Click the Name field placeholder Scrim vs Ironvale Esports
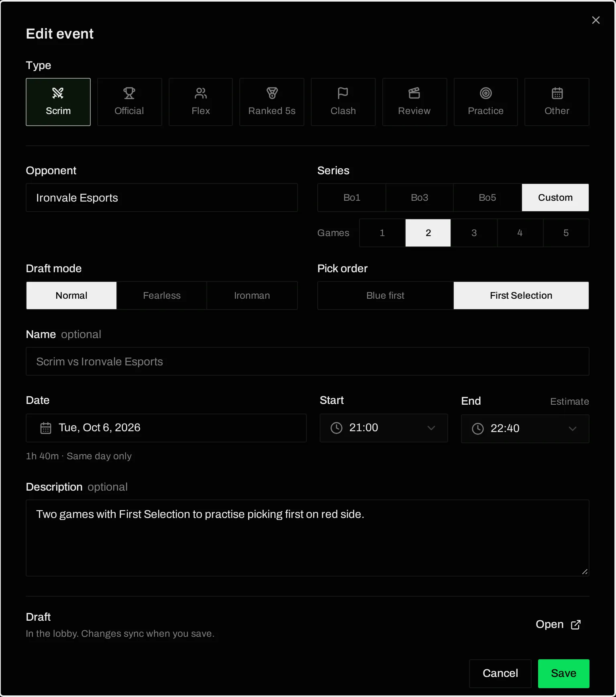Screen dimensions: 616x697 click(x=308, y=361)
